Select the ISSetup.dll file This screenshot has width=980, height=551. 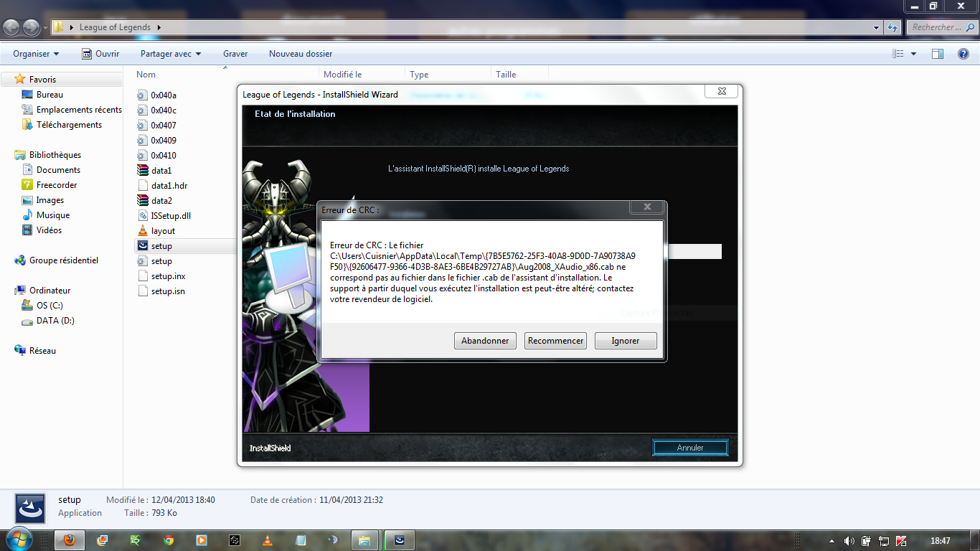[x=171, y=216]
